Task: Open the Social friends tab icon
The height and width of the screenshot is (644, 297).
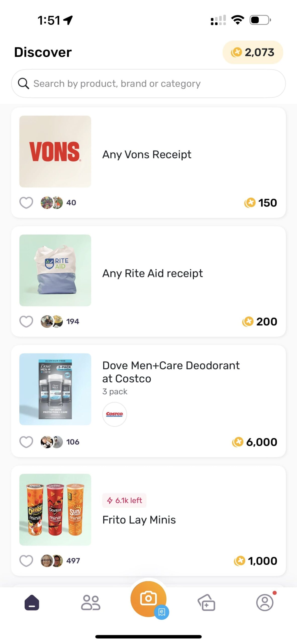Action: (91, 602)
